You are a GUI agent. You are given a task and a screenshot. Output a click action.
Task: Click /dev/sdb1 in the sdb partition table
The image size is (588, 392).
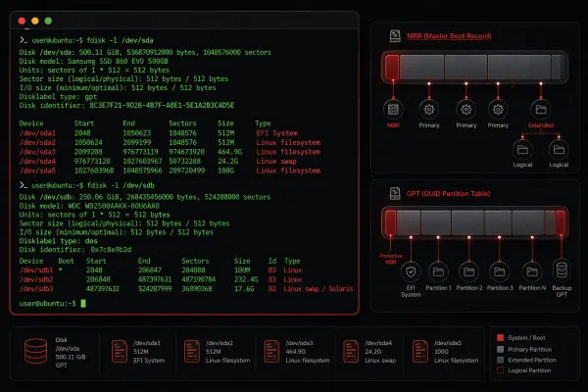pyautogui.click(x=36, y=270)
